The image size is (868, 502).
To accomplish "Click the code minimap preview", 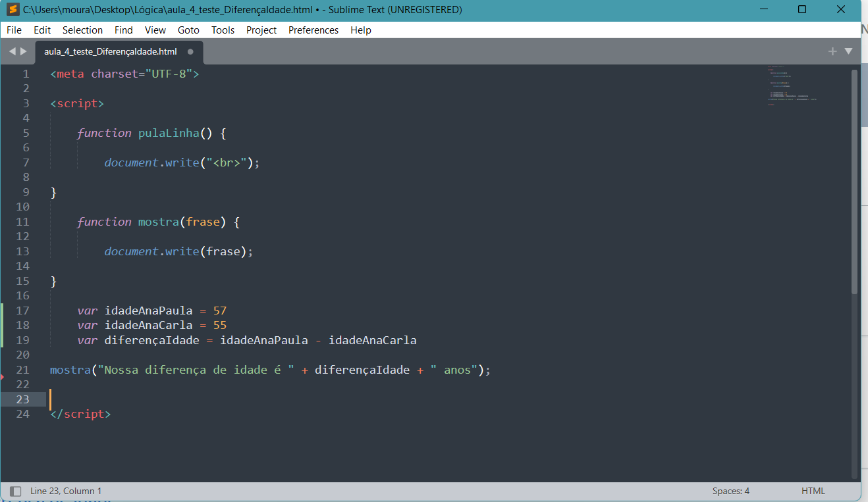I will click(792, 86).
